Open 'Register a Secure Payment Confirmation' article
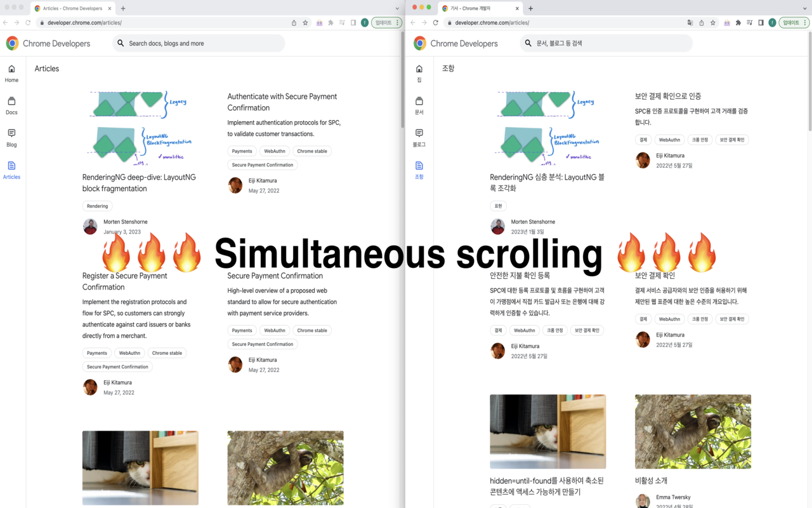 point(125,281)
